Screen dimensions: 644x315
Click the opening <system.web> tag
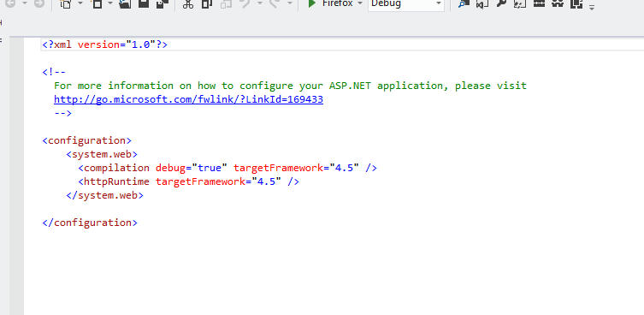coord(102,154)
